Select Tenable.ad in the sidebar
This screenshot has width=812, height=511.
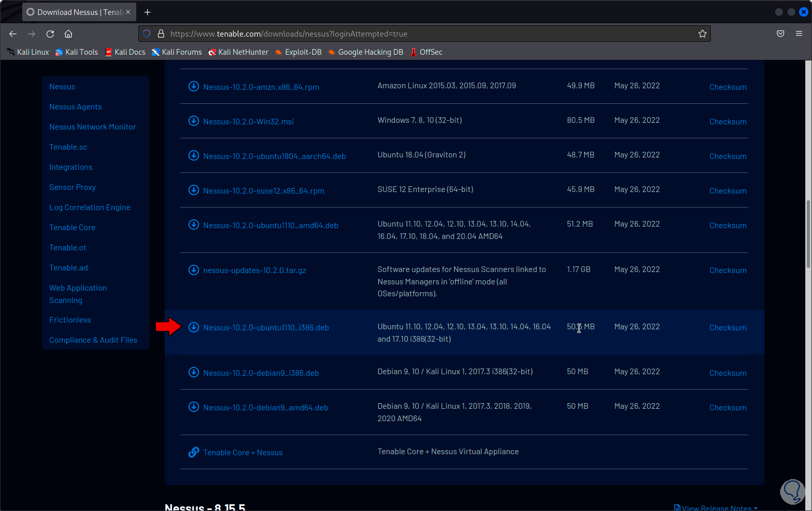(69, 268)
